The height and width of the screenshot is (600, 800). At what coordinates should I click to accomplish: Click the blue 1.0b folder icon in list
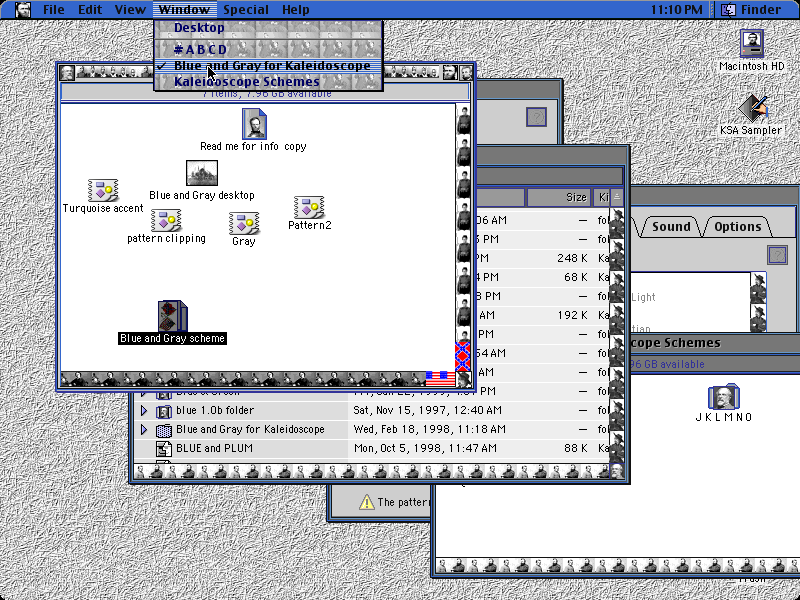[163, 411]
